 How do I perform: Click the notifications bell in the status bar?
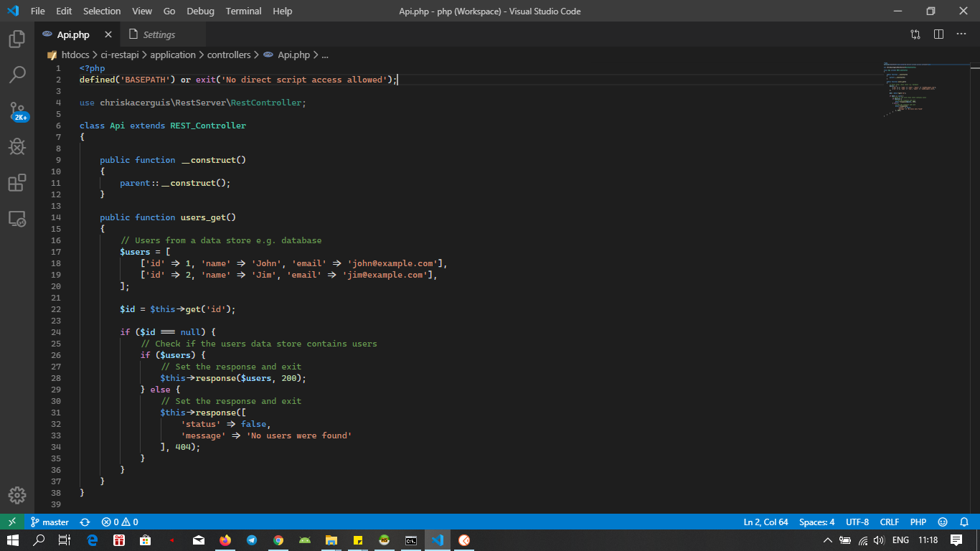964,522
